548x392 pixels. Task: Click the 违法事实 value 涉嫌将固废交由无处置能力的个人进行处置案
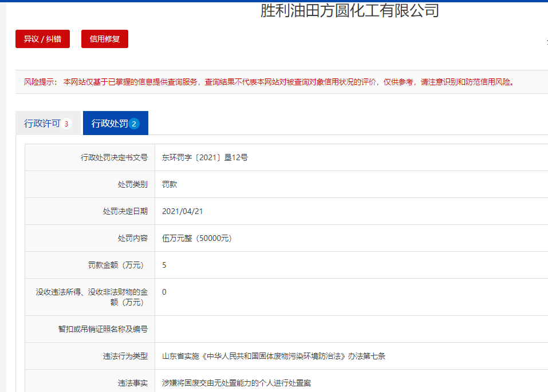pos(236,383)
